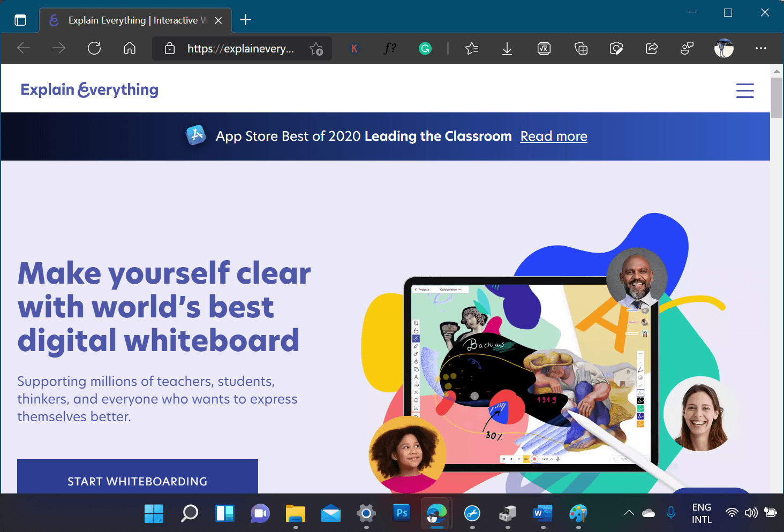The width and height of the screenshot is (784, 532).
Task: Open the browser home page
Action: [130, 48]
